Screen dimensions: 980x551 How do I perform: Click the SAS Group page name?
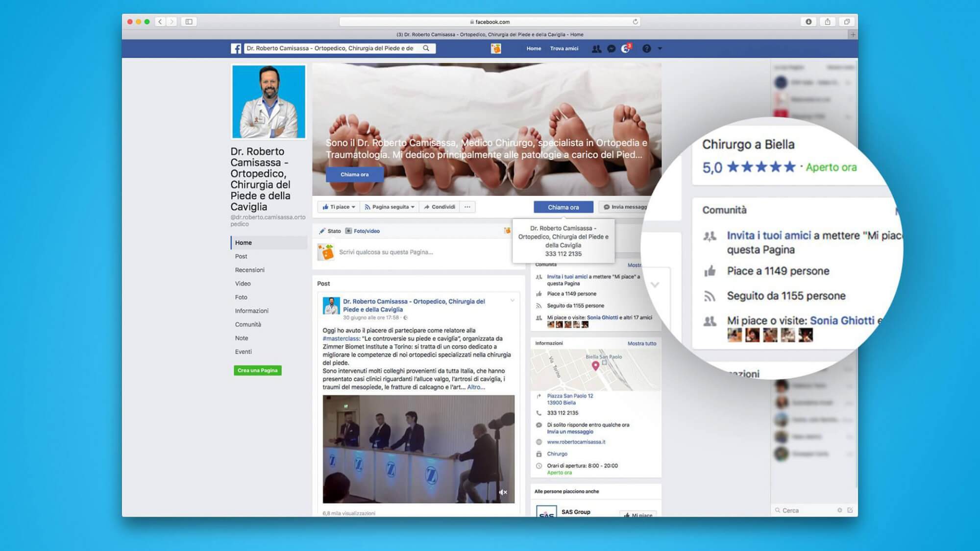[x=576, y=512]
